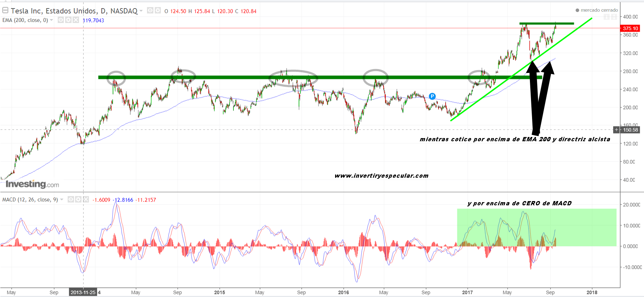
Task: Collapse the Tesla Inc chart legend
Action: tap(5, 10)
